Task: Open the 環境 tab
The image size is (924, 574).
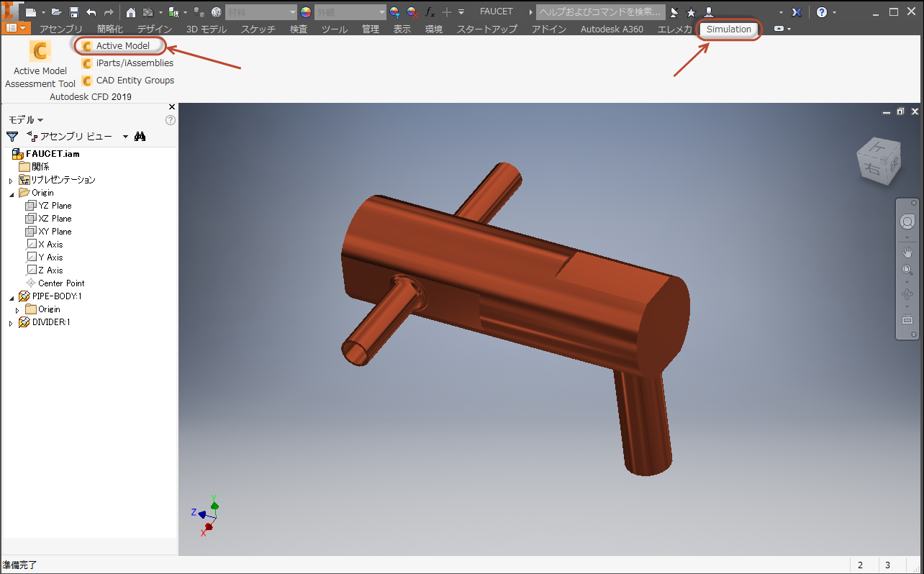Action: 434,29
